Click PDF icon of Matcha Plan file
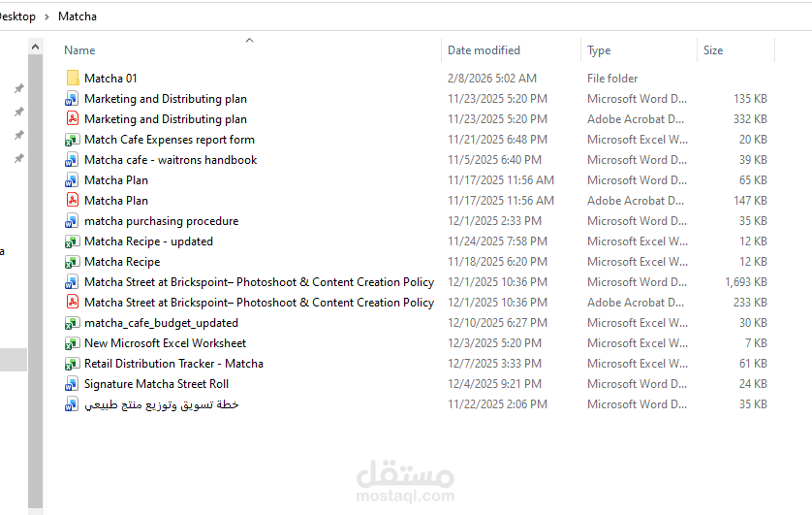 [72, 200]
